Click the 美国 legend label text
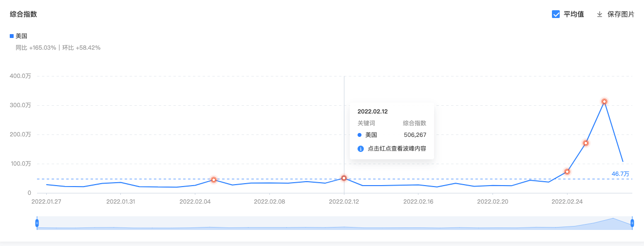The width and height of the screenshot is (644, 246). coord(21,36)
